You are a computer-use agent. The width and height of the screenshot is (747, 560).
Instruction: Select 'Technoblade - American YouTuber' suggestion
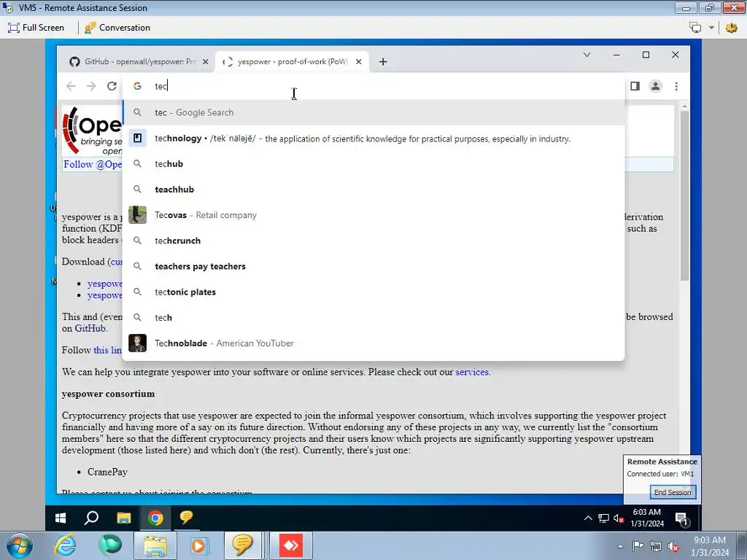tap(373, 343)
